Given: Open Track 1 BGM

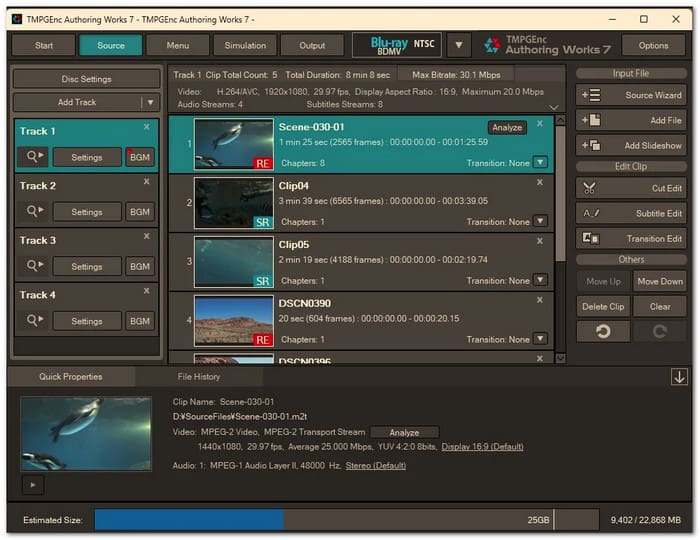Looking at the screenshot, I should pos(140,157).
